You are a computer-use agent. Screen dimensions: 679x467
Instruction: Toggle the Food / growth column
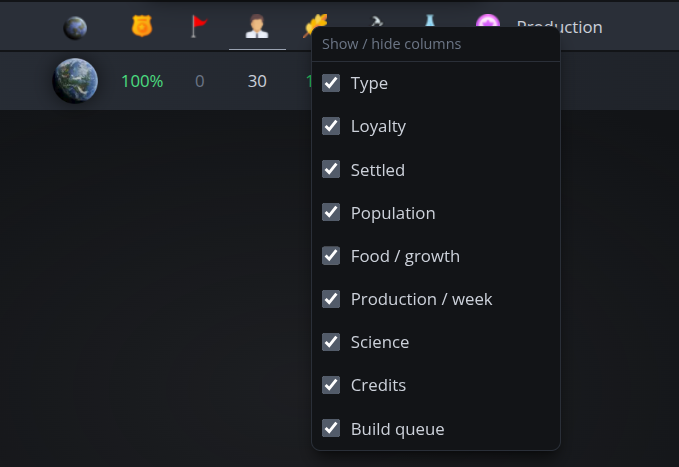(331, 256)
